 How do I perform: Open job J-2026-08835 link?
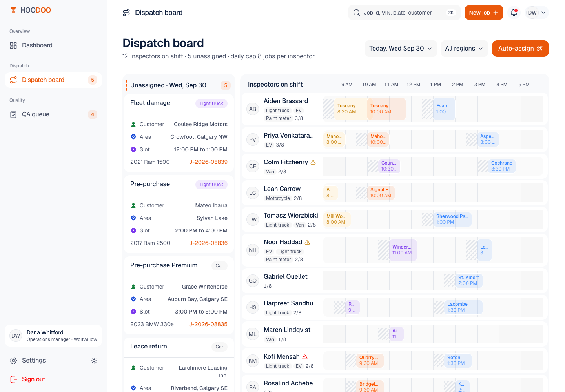[208, 324]
